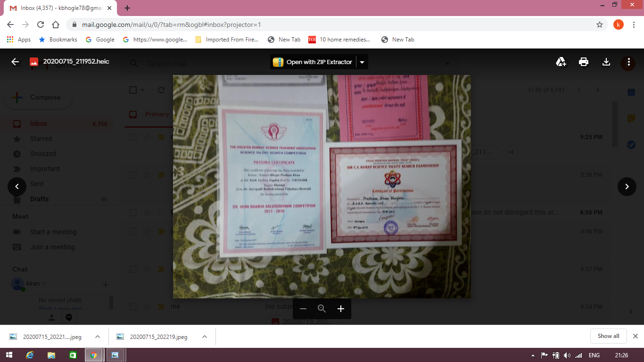The height and width of the screenshot is (362, 644).
Task: Click the Chrome forward button
Action: point(25,25)
